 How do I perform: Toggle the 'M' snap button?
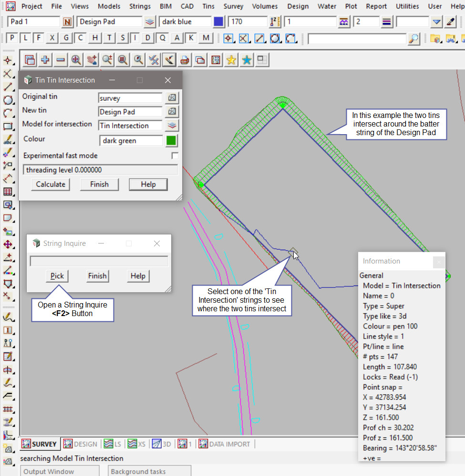click(206, 39)
